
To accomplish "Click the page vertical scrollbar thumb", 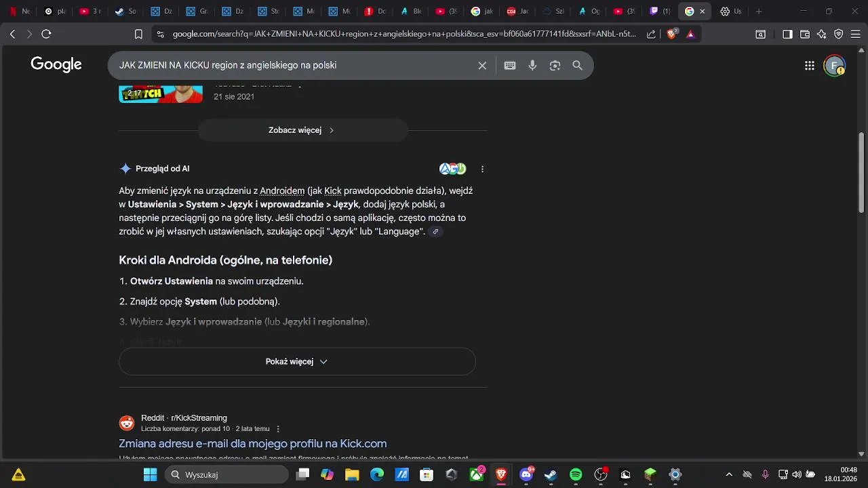I will tap(862, 173).
